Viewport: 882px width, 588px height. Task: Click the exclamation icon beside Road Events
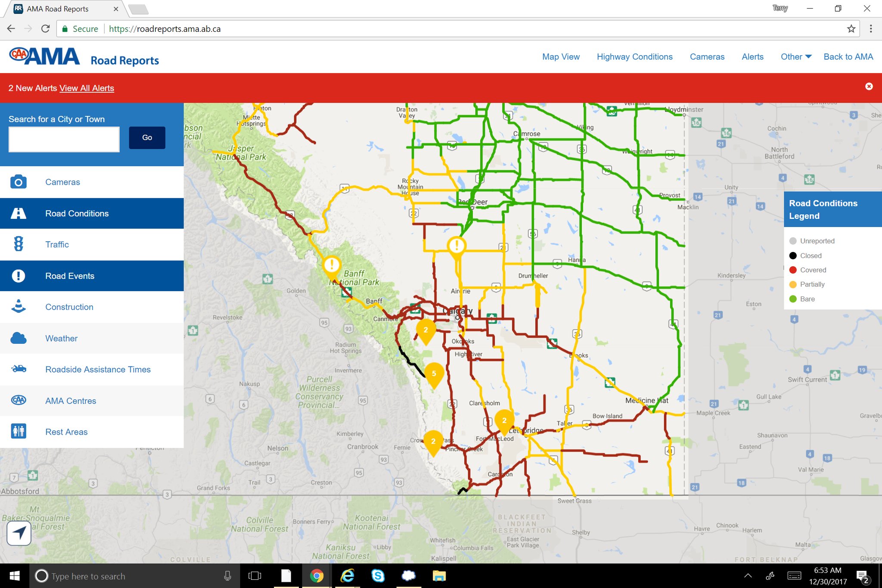pos(18,276)
